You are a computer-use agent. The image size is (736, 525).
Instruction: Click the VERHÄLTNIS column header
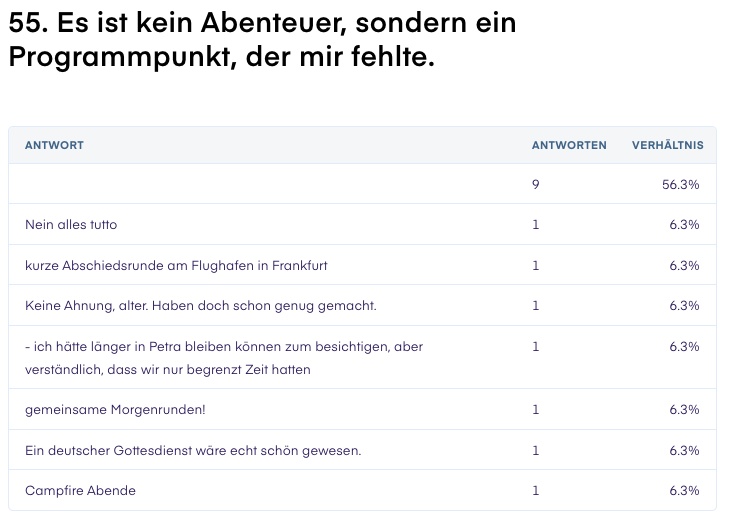click(x=667, y=145)
